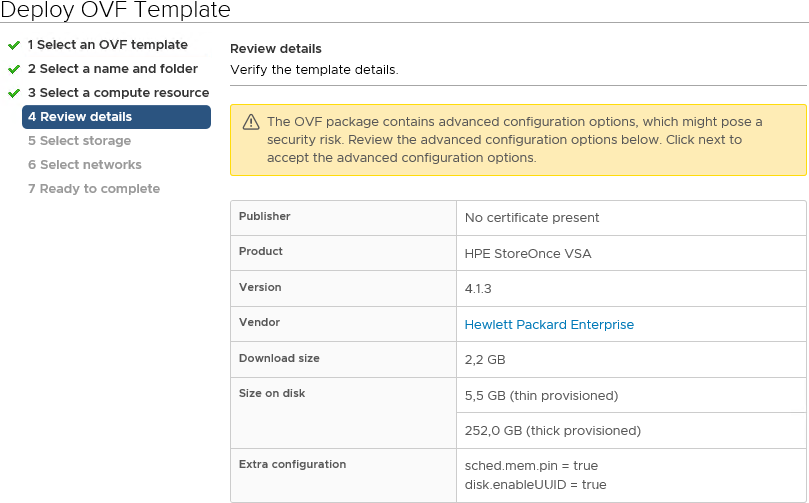Click the Version row label
Screen dimensions: 809x503
[260, 287]
